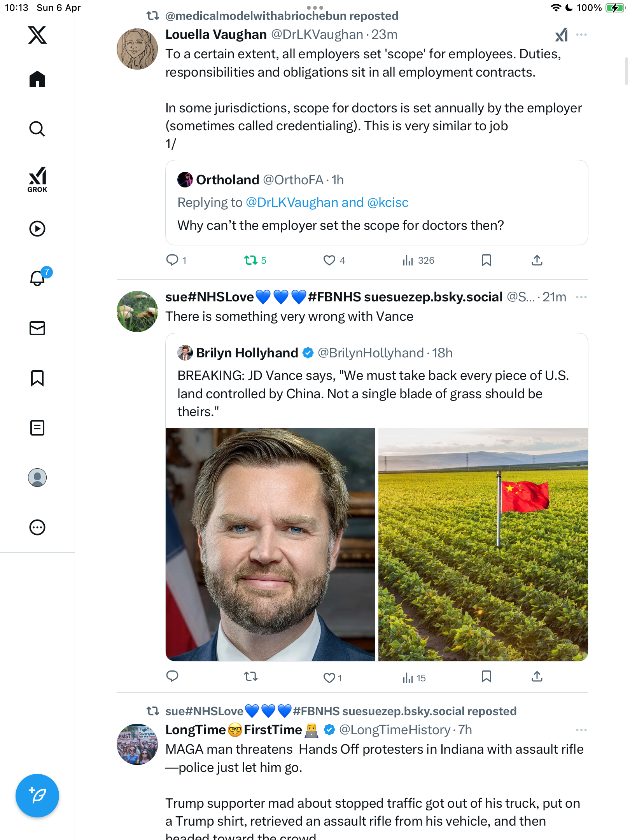This screenshot has height=840, width=630.
Task: Share the Louella Vaughan post
Action: pos(537,260)
